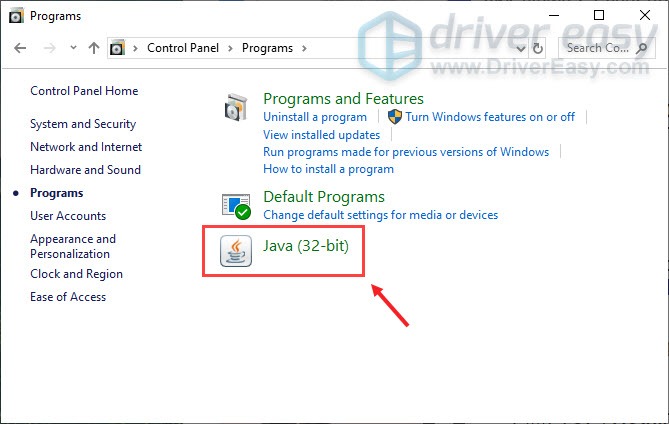This screenshot has height=424, width=669.
Task: Open the recent locations dropdown
Action: click(73, 48)
